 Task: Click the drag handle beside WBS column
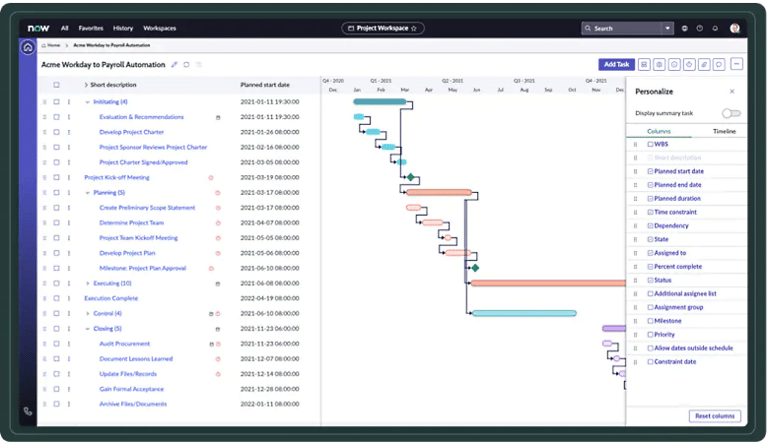tap(635, 145)
